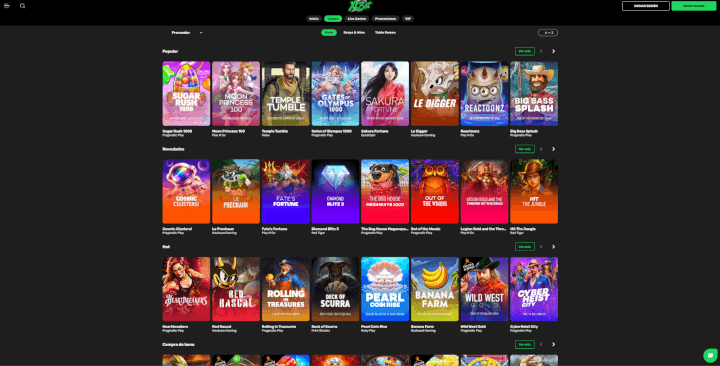Open Gates of Olympus 1000 thumbnail
The width and height of the screenshot is (720, 366).
tap(336, 94)
